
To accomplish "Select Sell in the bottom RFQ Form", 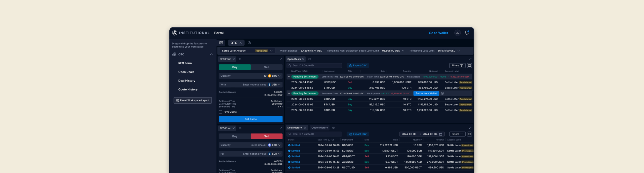I will (x=267, y=136).
